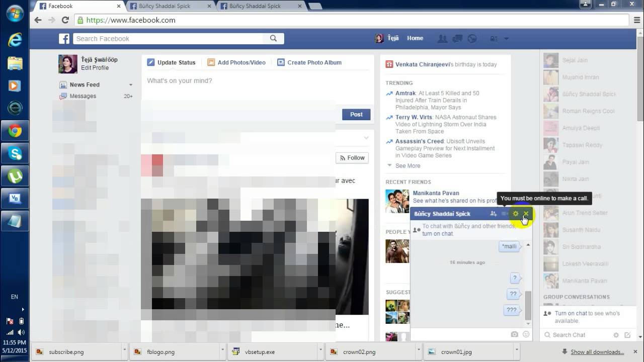Screen dimensions: 644x362
Task: Click the new message compose icon in sidebar
Action: click(x=627, y=335)
